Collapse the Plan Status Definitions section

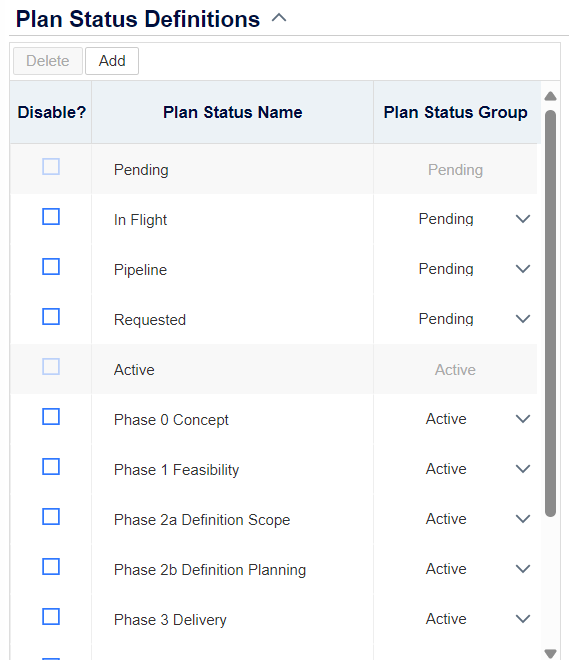279,18
